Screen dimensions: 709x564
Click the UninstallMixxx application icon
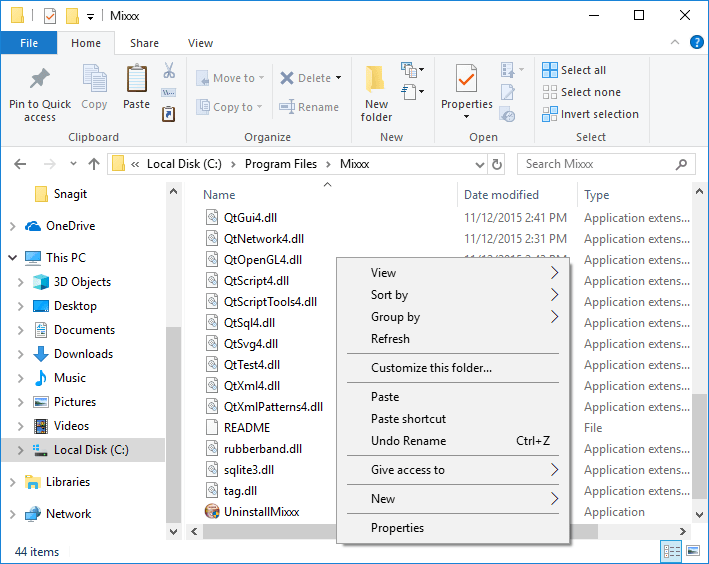point(212,512)
